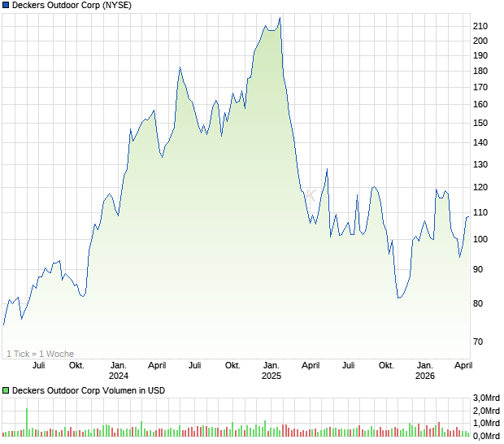Click the 2024 year label on the time axis
Image resolution: width=504 pixels, height=444 pixels.
(119, 376)
